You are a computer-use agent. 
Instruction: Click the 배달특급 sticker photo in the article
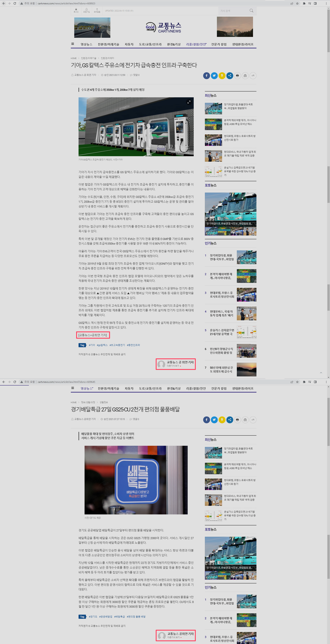pyautogui.click(x=136, y=480)
